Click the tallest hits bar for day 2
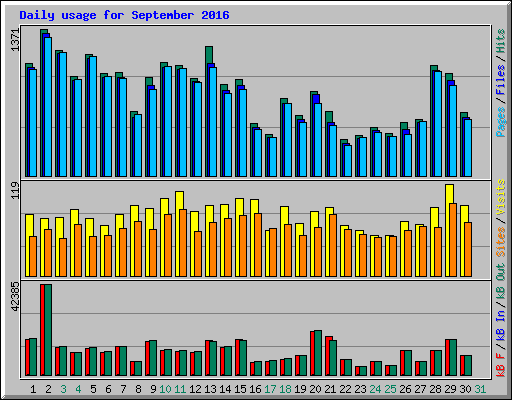The width and height of the screenshot is (512, 400). [x=42, y=103]
